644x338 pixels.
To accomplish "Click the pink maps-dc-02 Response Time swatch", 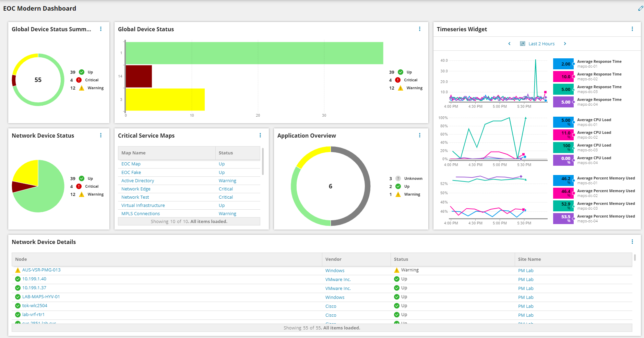I will 563,77.
